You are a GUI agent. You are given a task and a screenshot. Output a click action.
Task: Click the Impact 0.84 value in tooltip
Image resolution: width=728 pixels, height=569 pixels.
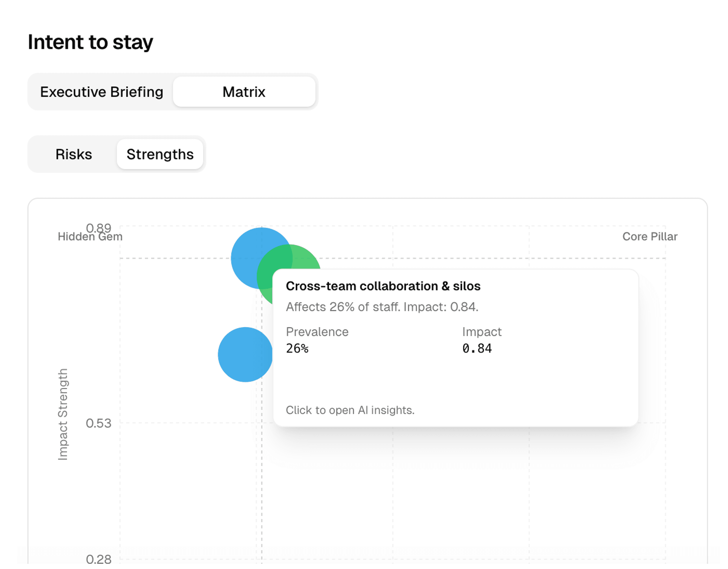477,348
